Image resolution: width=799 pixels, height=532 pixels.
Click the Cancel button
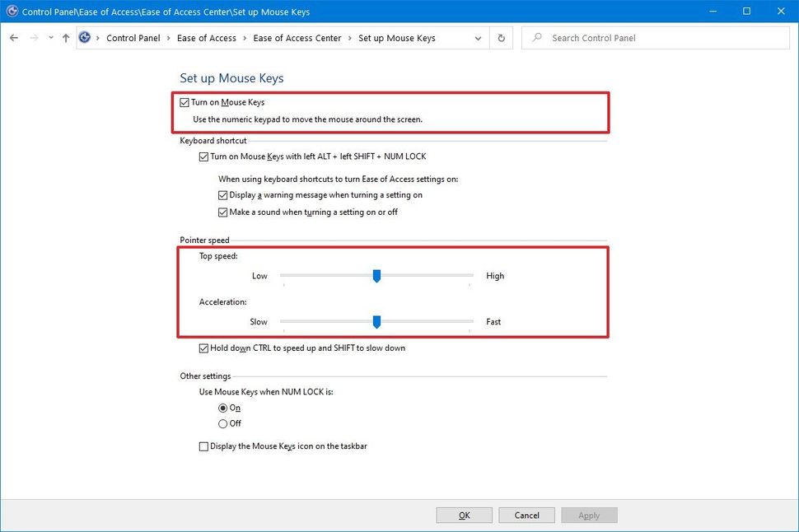[526, 515]
